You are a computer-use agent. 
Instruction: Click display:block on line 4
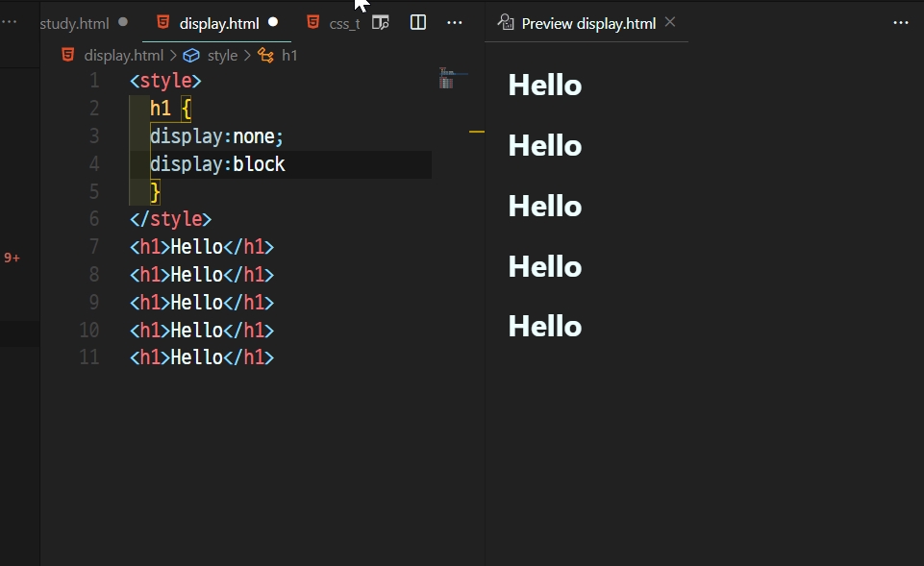pyautogui.click(x=217, y=164)
